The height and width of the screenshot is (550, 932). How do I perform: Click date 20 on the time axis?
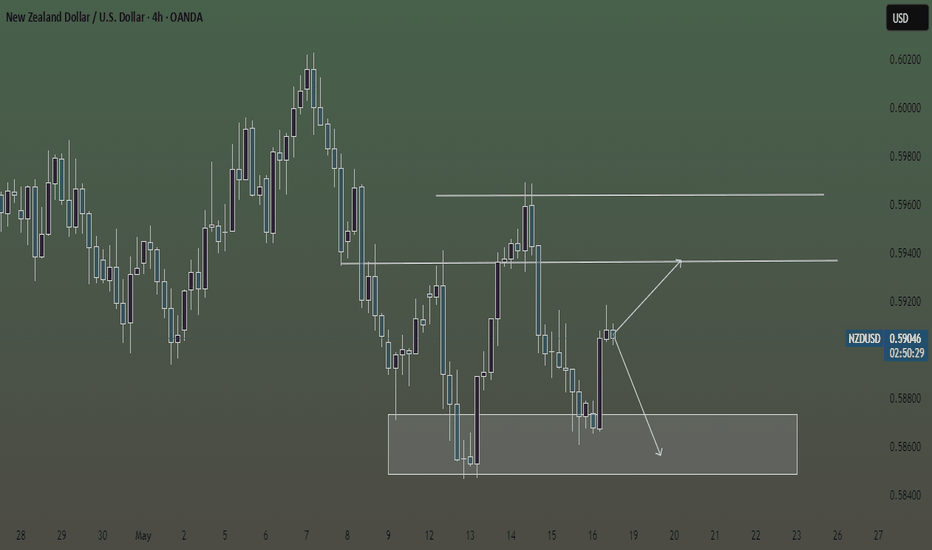[x=674, y=535]
